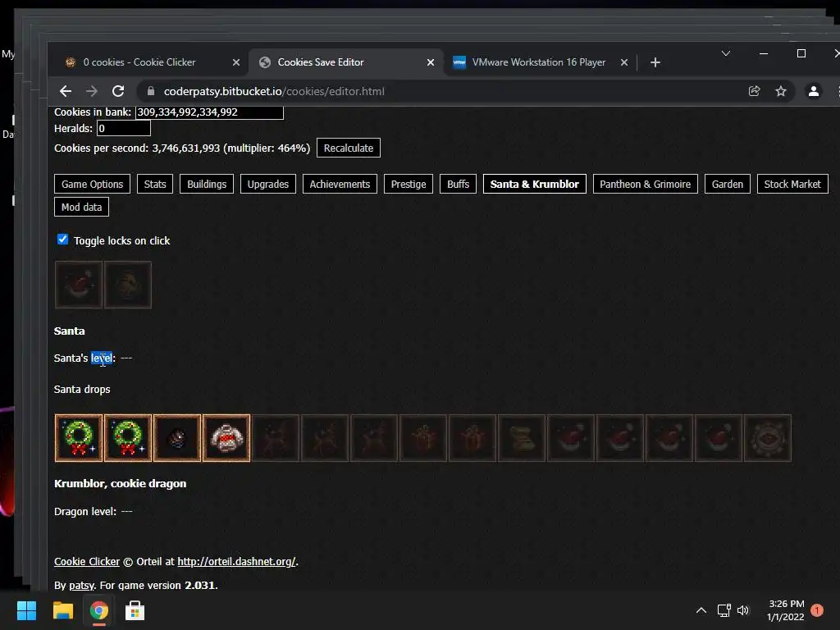Click the Santa's level label

click(x=84, y=358)
